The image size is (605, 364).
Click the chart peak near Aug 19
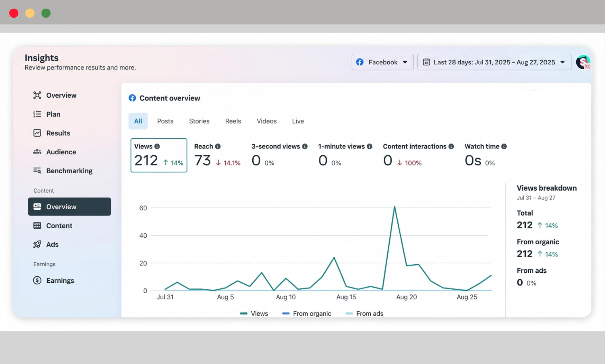coord(395,207)
